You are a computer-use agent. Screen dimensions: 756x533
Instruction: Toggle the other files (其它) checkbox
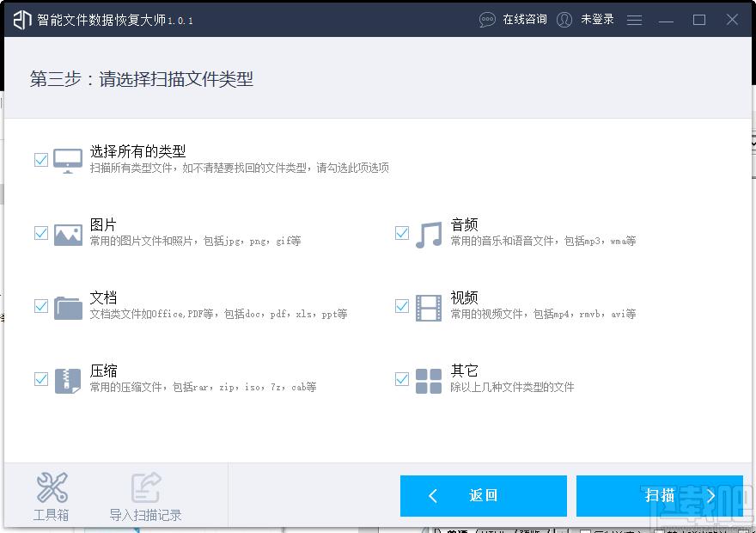coord(402,379)
